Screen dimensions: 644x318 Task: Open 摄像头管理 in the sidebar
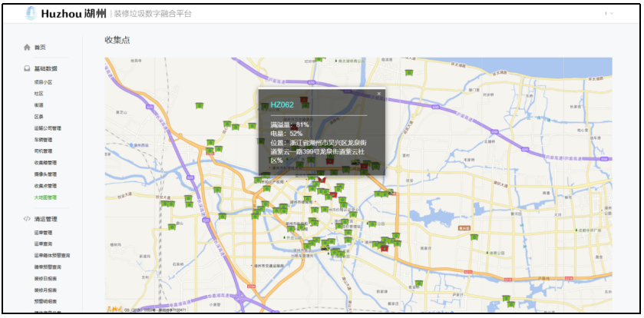(x=45, y=174)
